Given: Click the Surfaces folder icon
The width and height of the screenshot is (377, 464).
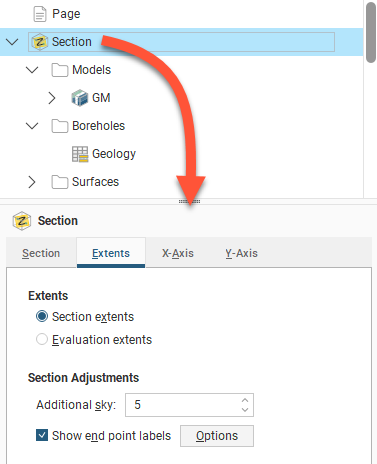Looking at the screenshot, I should pyautogui.click(x=60, y=182).
